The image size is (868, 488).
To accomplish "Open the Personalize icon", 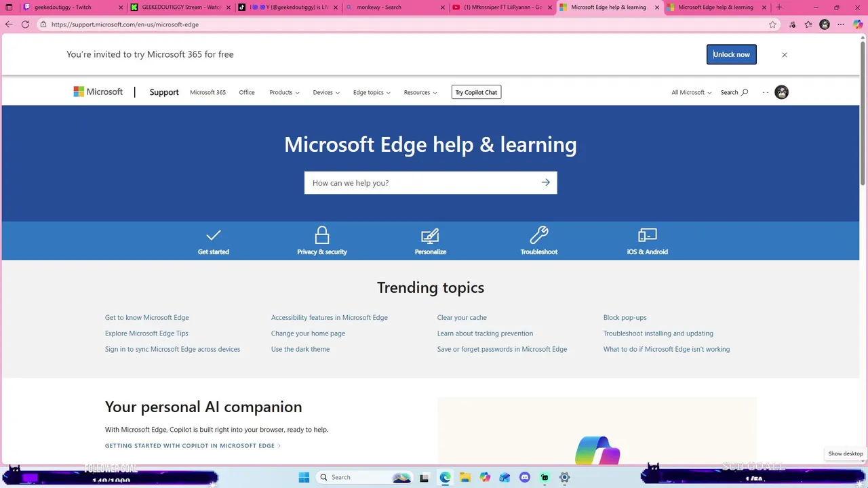I will [431, 235].
